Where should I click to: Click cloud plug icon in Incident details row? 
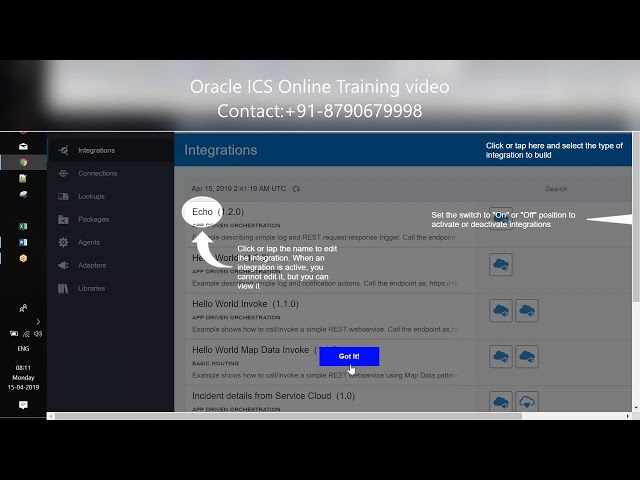point(501,401)
